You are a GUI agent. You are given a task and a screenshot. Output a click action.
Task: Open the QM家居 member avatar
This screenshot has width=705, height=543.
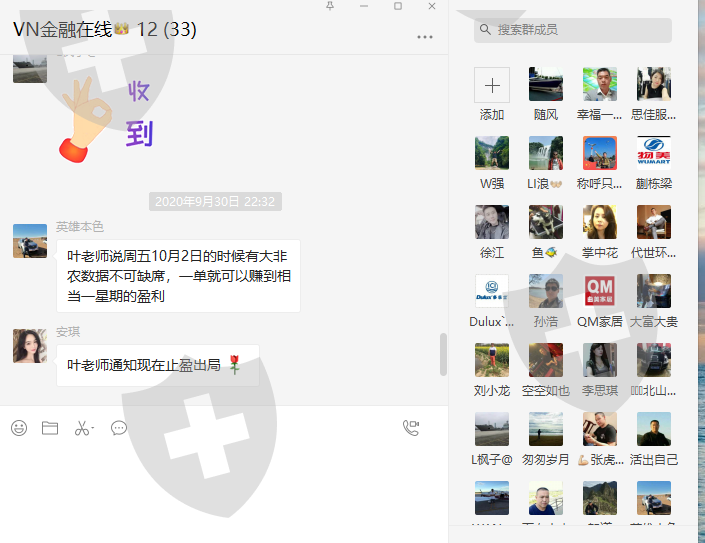pos(600,291)
